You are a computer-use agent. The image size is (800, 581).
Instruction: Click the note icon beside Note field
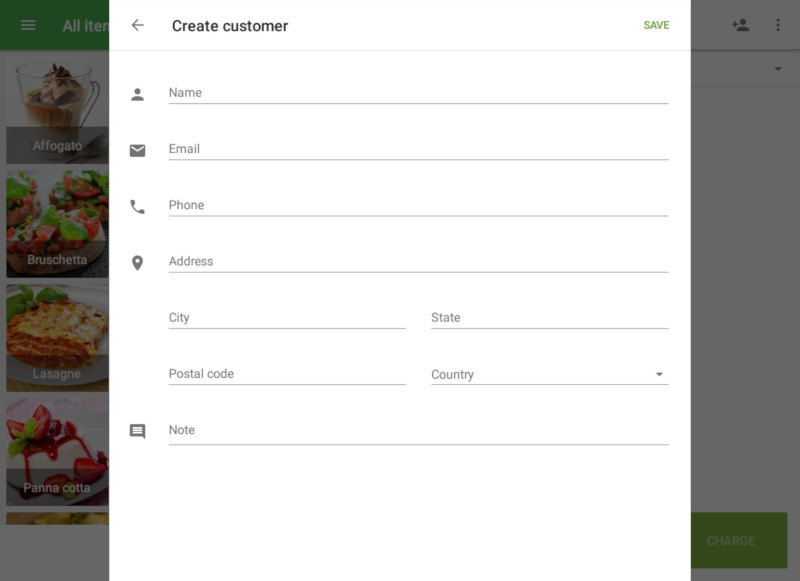(138, 430)
